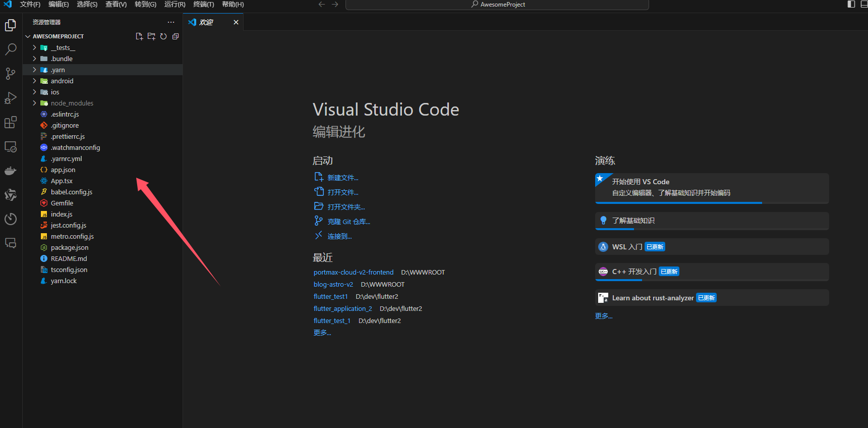The height and width of the screenshot is (428, 868).
Task: Click the Clone Git Repository link
Action: point(349,222)
